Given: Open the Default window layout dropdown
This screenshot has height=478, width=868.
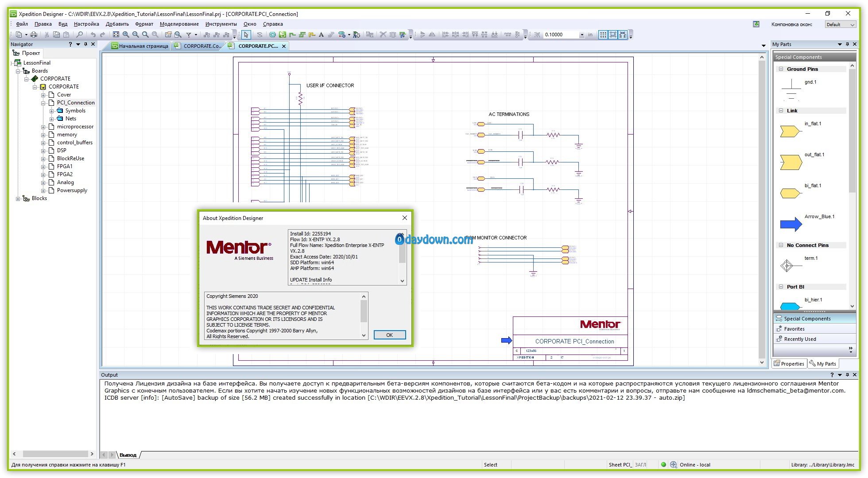Looking at the screenshot, I should point(852,25).
